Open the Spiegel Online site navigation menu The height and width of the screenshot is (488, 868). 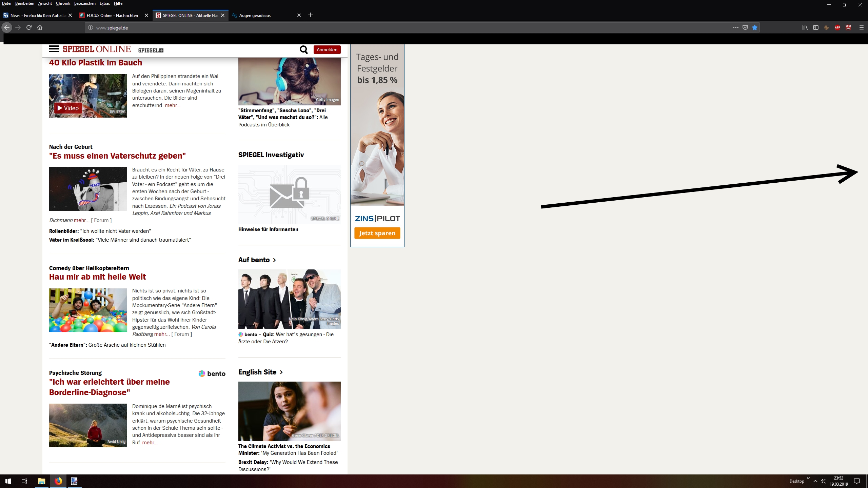(54, 49)
